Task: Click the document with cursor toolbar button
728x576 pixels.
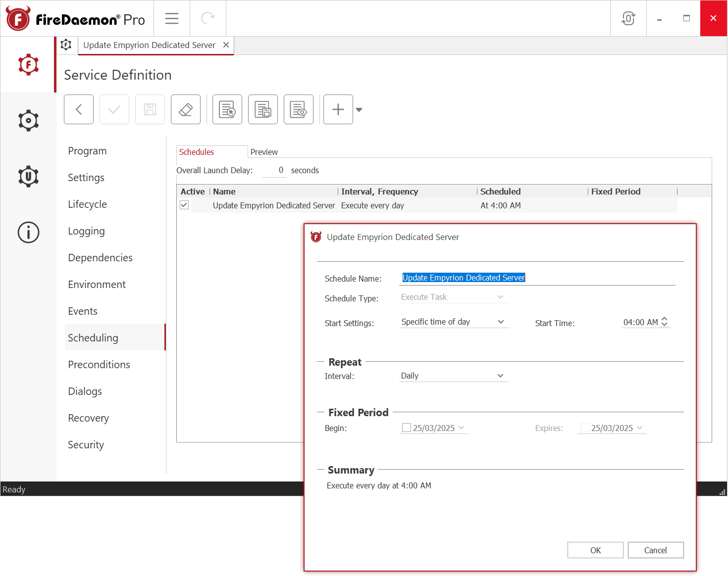Action: [227, 109]
